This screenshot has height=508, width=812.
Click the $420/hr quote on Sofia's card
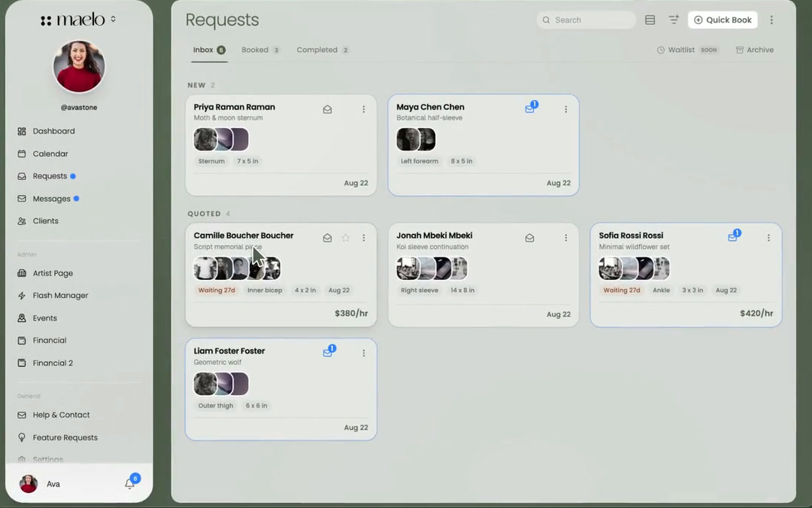[x=756, y=313]
